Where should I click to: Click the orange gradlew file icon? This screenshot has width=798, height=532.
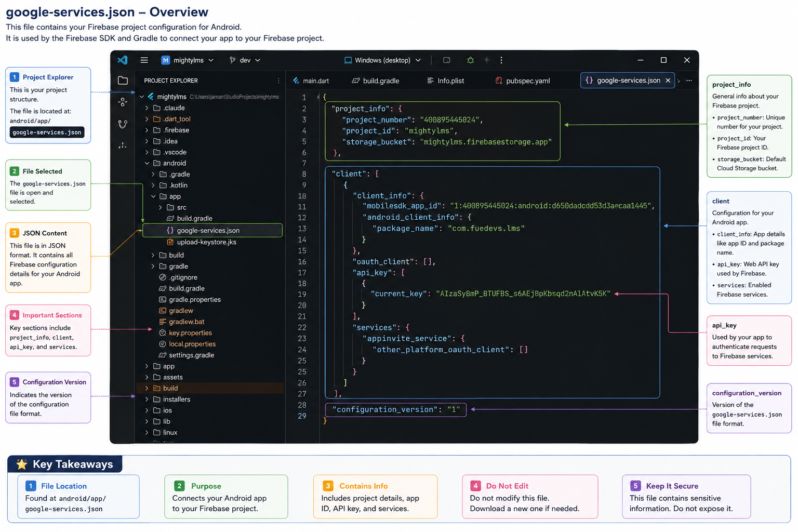tap(163, 311)
